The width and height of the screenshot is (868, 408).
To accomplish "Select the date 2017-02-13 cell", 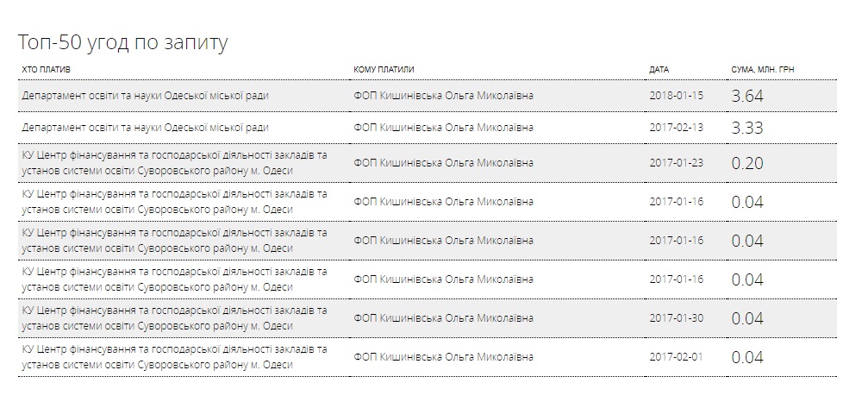I will 676,128.
